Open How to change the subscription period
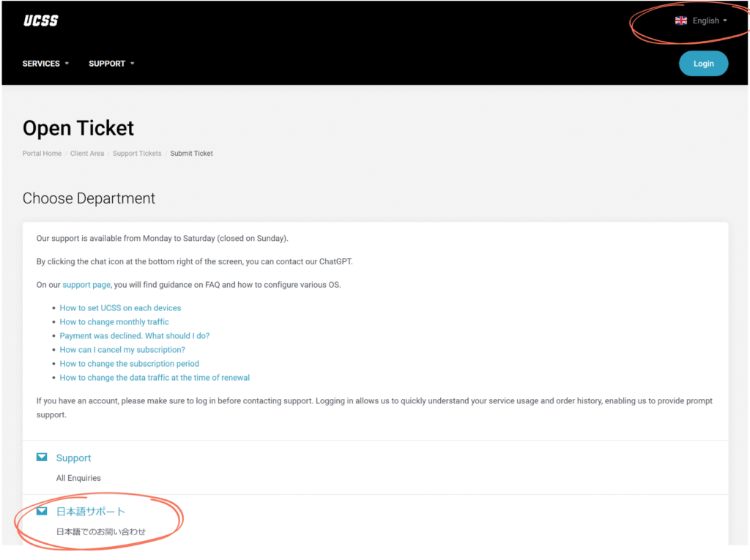Viewport: 750px width, 560px height. click(x=130, y=363)
